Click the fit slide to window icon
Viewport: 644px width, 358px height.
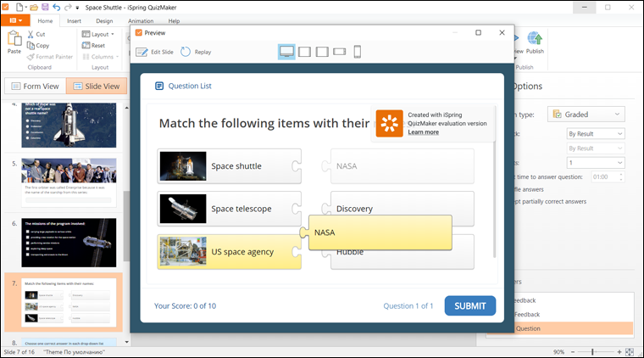[630, 352]
